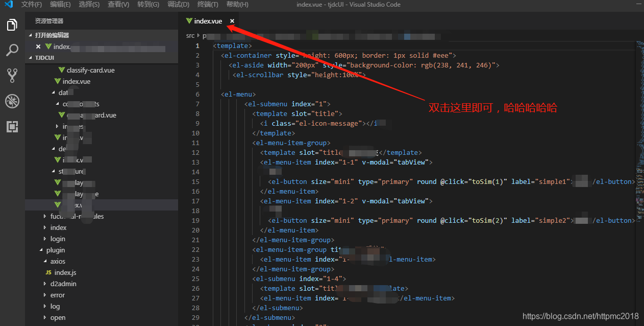Open the 帮助(H) menu
Image resolution: width=644 pixels, height=326 pixels.
pos(237,5)
